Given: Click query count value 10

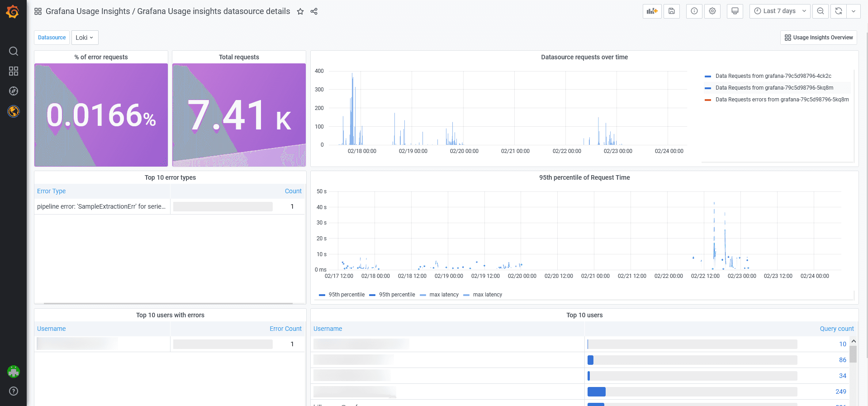Looking at the screenshot, I should click(843, 344).
